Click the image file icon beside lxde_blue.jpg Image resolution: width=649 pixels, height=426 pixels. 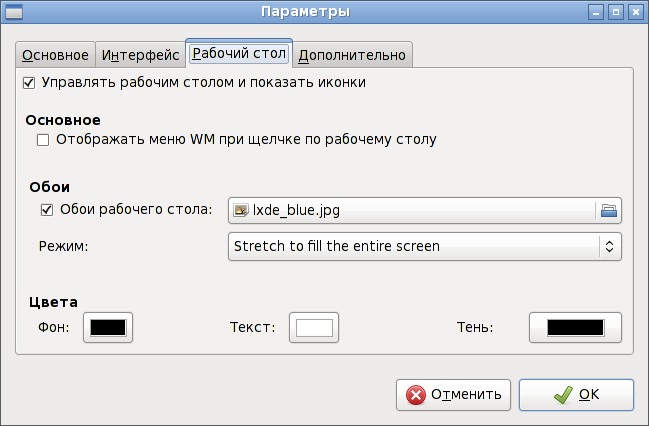pos(241,210)
